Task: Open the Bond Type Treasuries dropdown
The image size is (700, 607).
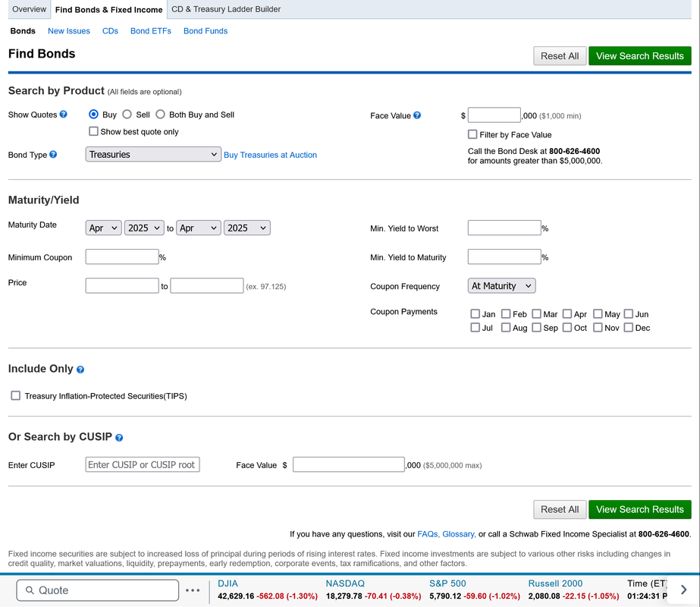Action: pos(153,154)
